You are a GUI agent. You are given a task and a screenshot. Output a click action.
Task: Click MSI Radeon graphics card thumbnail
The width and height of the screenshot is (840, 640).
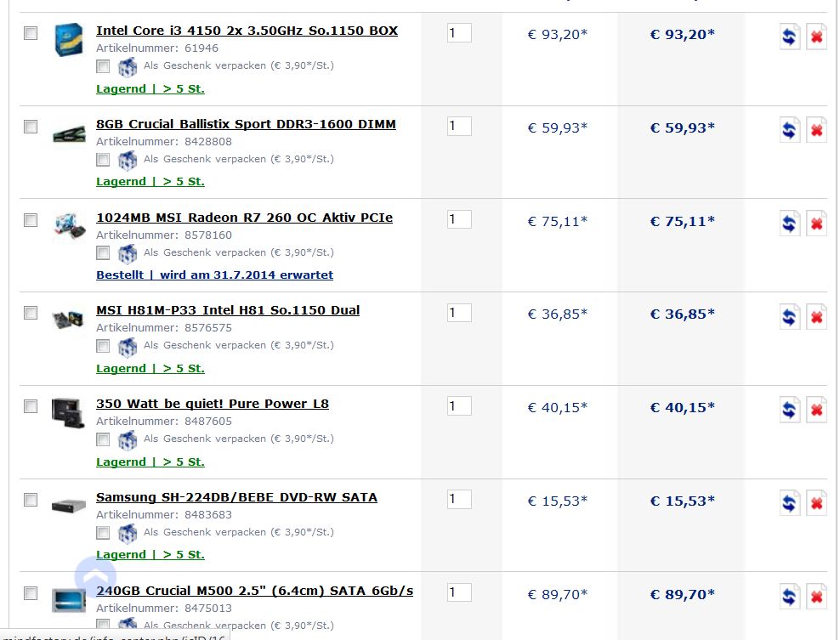(x=70, y=225)
